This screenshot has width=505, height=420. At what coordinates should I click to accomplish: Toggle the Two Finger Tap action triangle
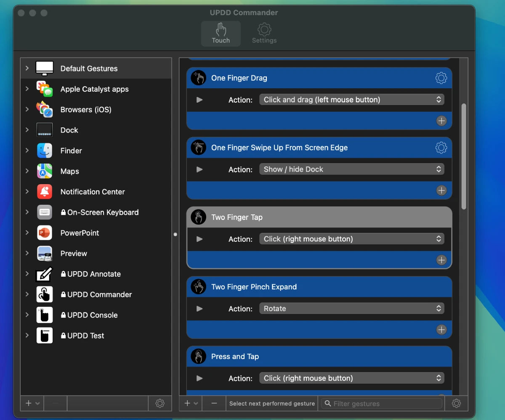[199, 239]
